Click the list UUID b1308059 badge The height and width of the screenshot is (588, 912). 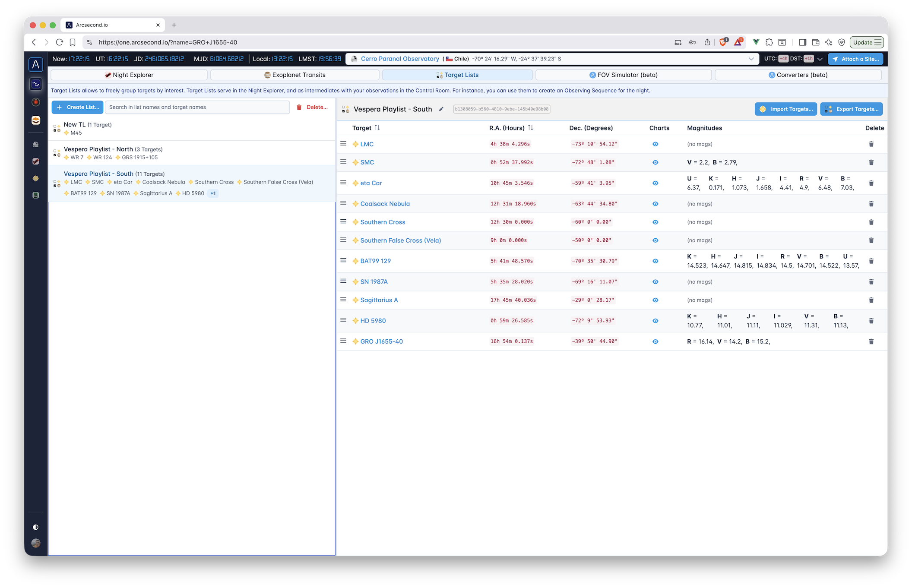tap(502, 109)
